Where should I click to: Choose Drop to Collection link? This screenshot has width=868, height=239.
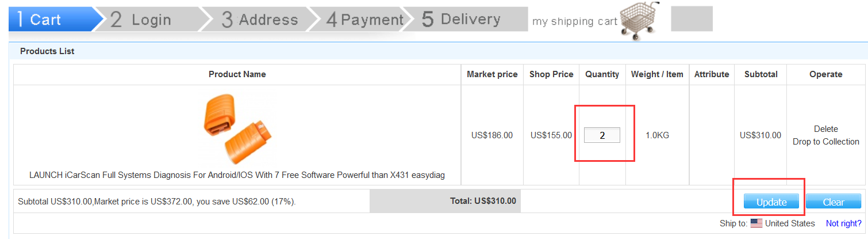coord(826,142)
